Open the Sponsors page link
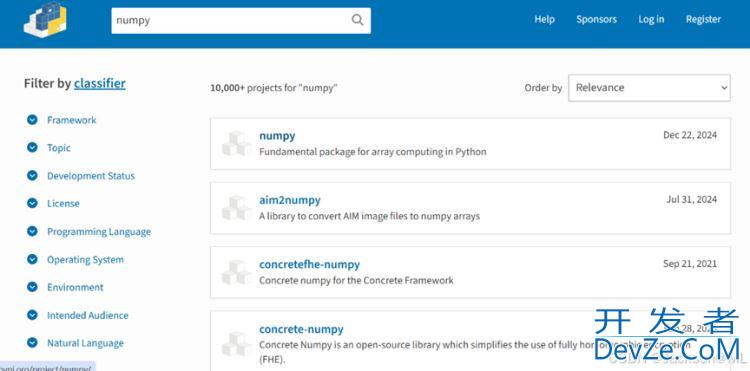Screen dimensions: 750x371 pyautogui.click(x=596, y=20)
